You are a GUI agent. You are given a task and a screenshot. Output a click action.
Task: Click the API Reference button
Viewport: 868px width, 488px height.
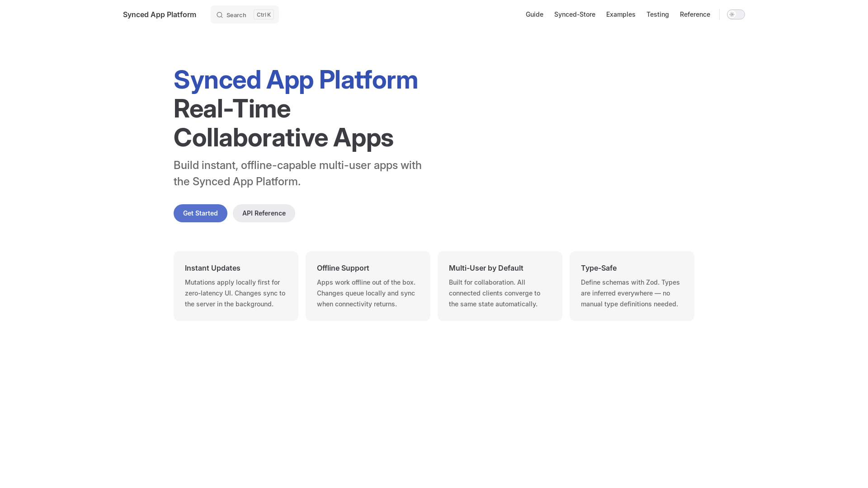264,213
